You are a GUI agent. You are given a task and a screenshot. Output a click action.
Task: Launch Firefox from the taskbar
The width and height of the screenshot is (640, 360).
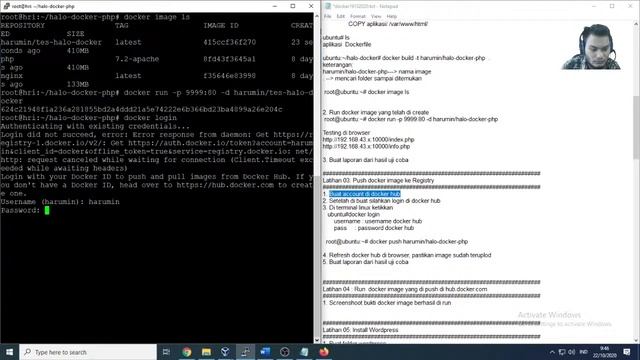[x=324, y=352]
